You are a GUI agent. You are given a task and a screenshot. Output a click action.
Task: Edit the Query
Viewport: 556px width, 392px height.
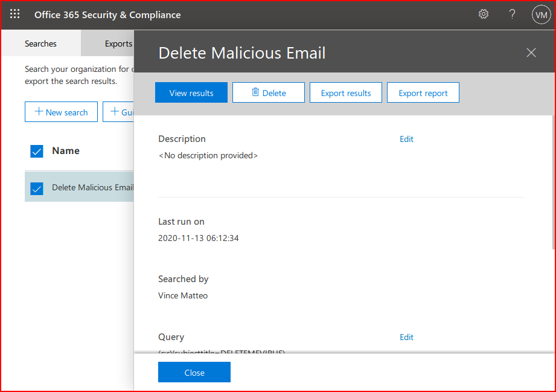click(x=406, y=337)
